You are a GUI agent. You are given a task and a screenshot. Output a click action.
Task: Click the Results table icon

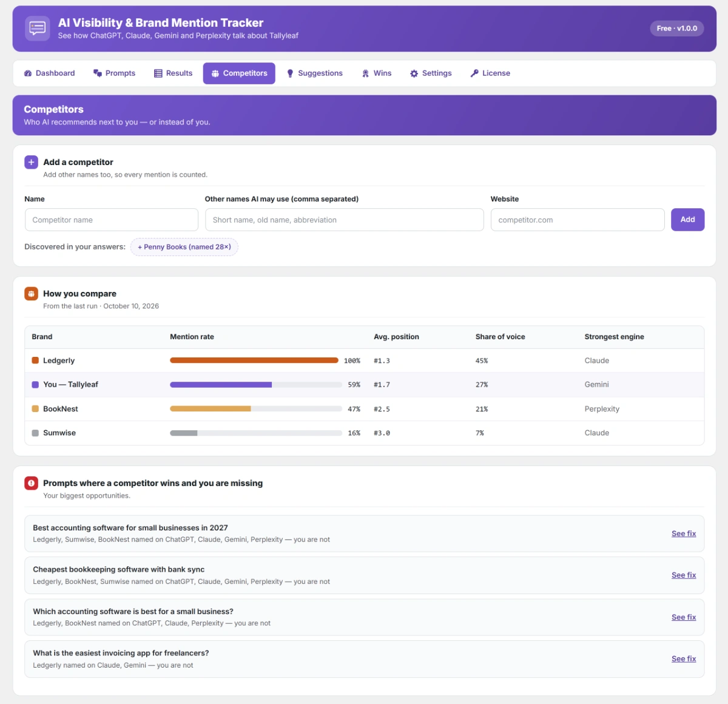coord(158,73)
